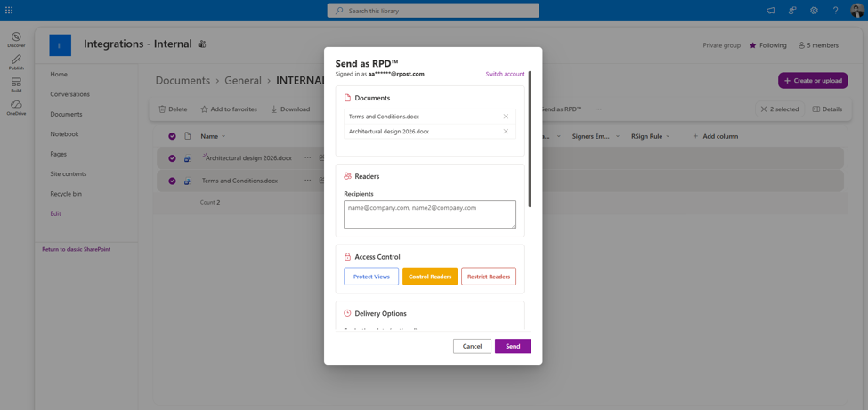Open Discover in the left rail
The image size is (868, 410).
pos(16,40)
